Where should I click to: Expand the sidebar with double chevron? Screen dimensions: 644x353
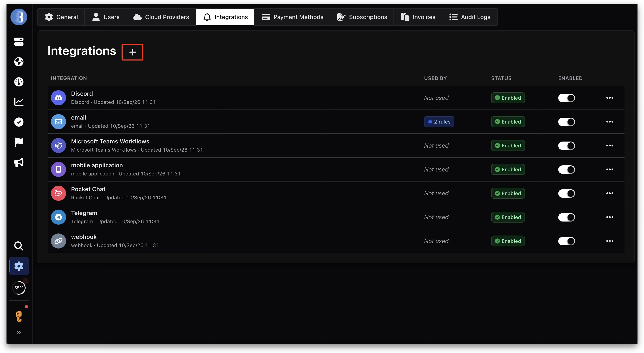coord(19,333)
